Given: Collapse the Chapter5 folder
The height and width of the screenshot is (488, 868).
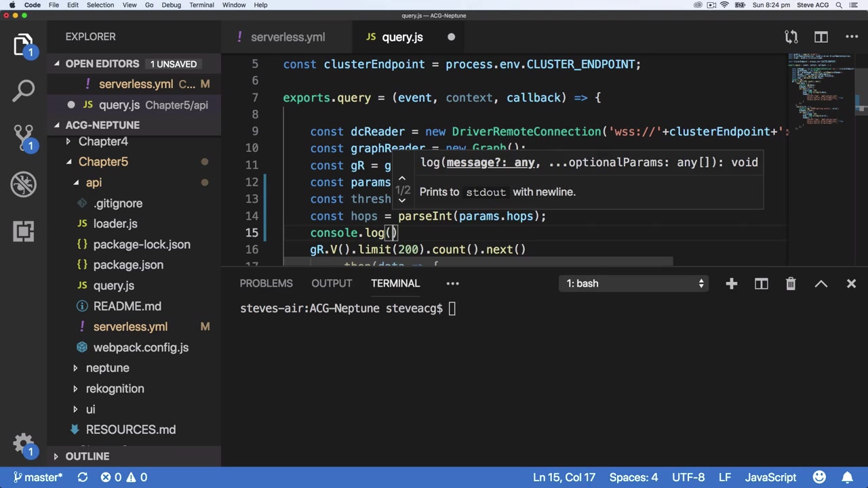Looking at the screenshot, I should [103, 162].
